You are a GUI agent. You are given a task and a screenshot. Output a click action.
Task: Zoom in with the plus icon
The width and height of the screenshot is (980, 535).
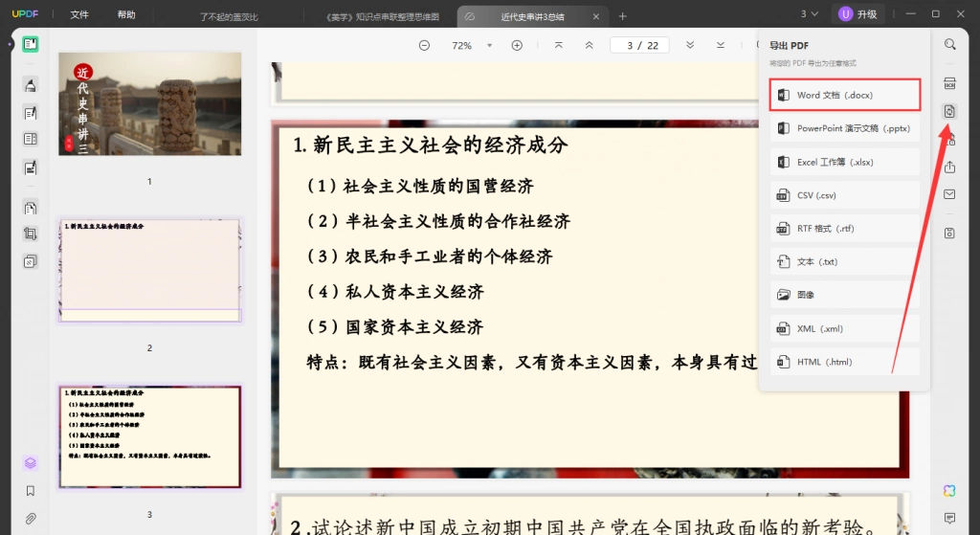click(x=517, y=45)
